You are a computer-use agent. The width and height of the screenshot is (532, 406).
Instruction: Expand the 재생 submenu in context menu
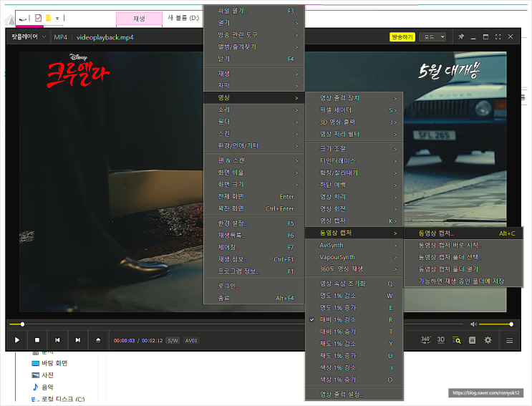(x=253, y=74)
